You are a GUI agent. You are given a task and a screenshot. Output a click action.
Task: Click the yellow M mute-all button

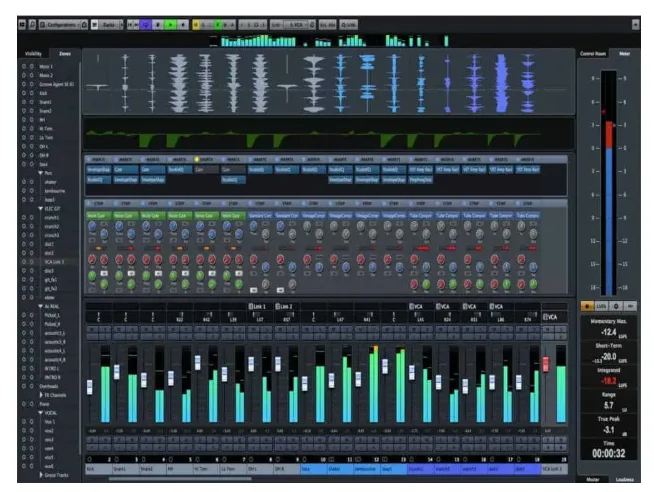198,21
